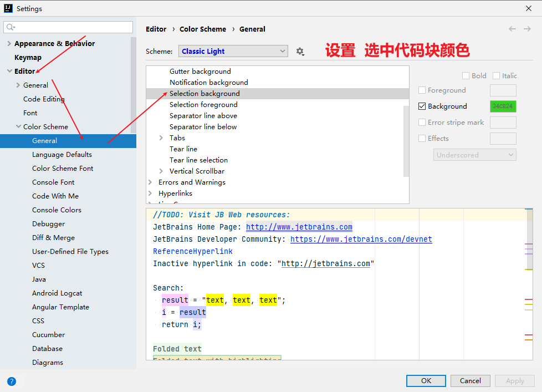
Task: Open Code With Me colors
Action: pos(55,196)
